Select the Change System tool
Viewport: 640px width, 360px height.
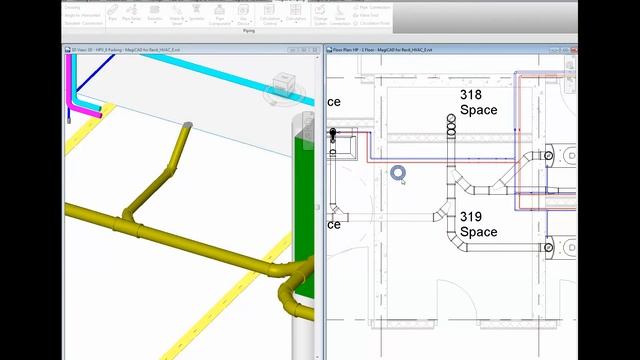click(x=320, y=15)
